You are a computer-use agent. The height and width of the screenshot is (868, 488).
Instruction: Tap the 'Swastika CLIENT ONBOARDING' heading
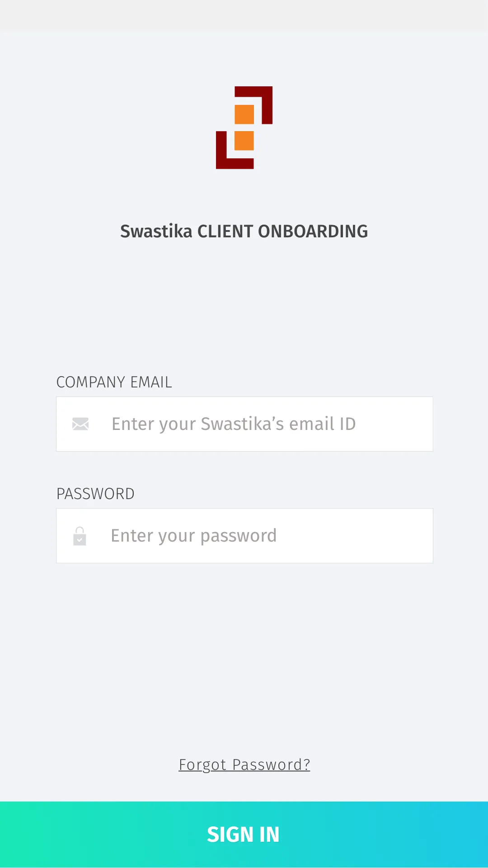(x=244, y=231)
